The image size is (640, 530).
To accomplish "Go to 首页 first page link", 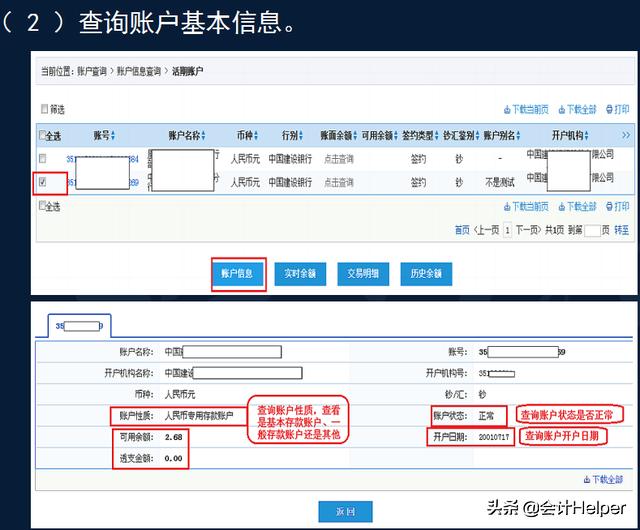I will pyautogui.click(x=462, y=230).
